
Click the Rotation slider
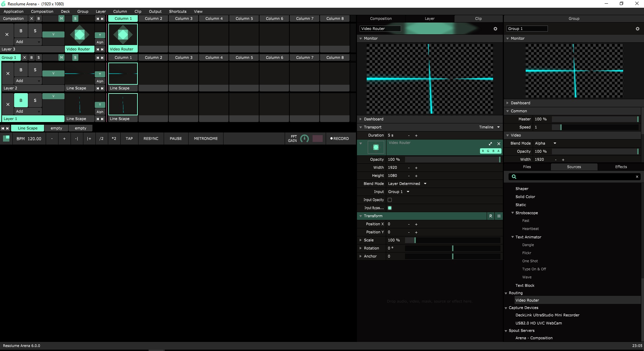452,248
